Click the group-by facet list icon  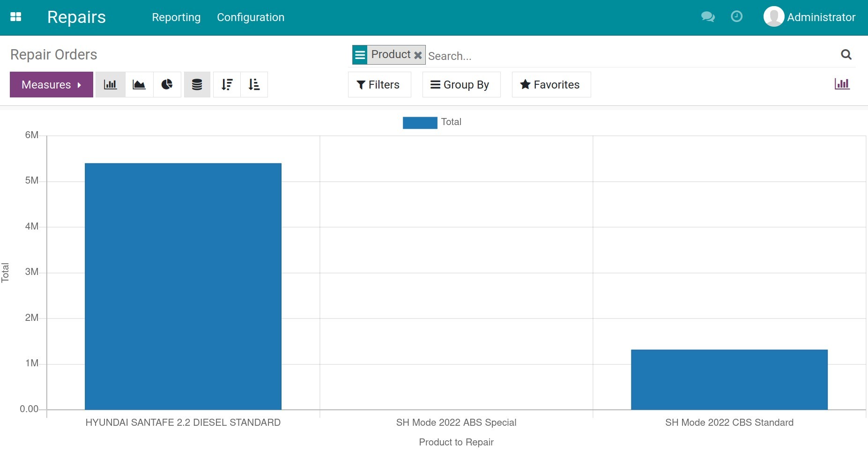point(360,55)
